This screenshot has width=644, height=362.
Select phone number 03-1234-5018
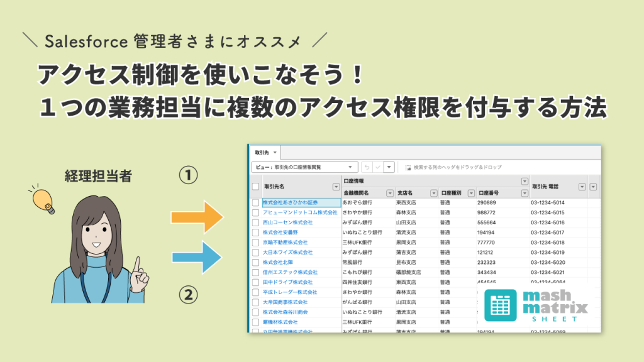[x=548, y=243]
